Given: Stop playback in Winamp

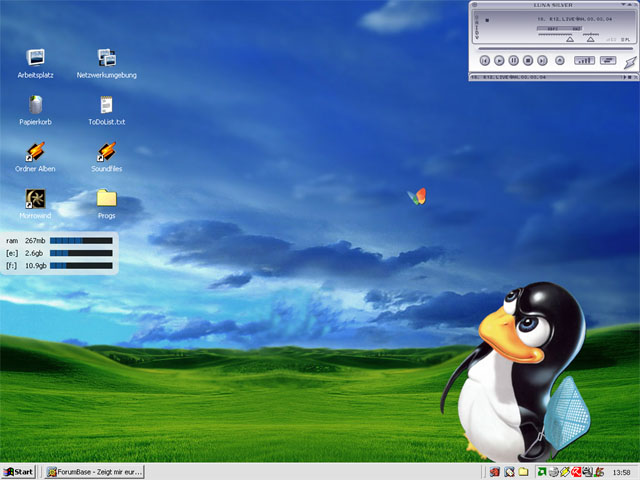Looking at the screenshot, I should click(x=528, y=61).
